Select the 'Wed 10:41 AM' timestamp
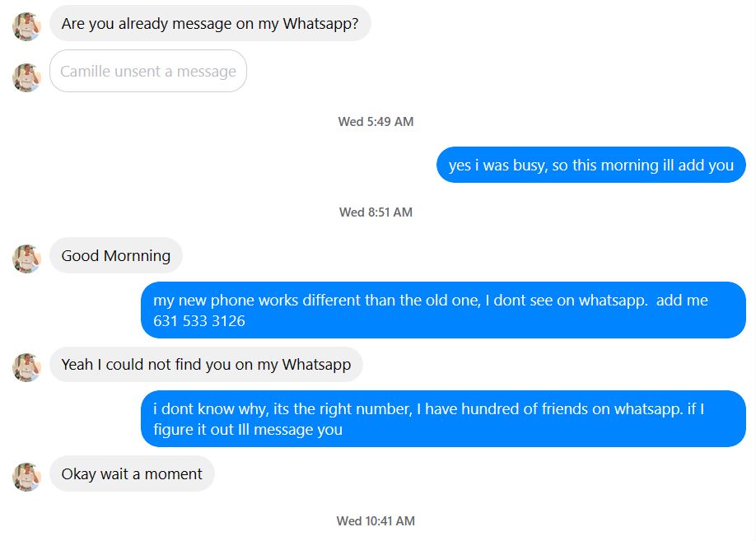The width and height of the screenshot is (756, 541). coord(376,521)
